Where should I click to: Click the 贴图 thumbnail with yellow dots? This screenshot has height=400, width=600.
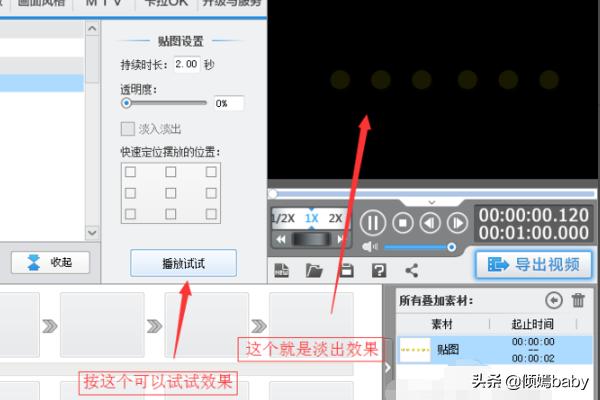coord(415,350)
